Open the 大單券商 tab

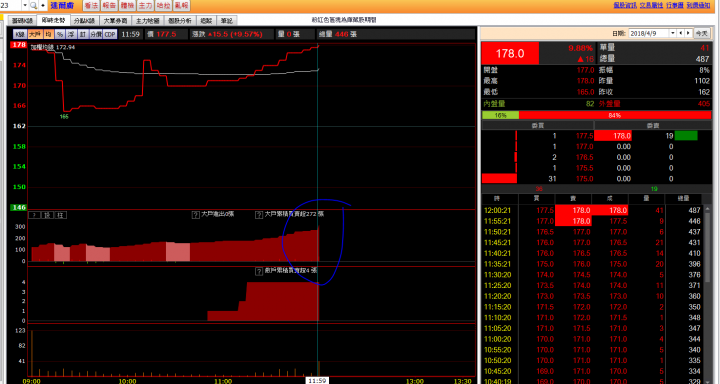point(115,21)
